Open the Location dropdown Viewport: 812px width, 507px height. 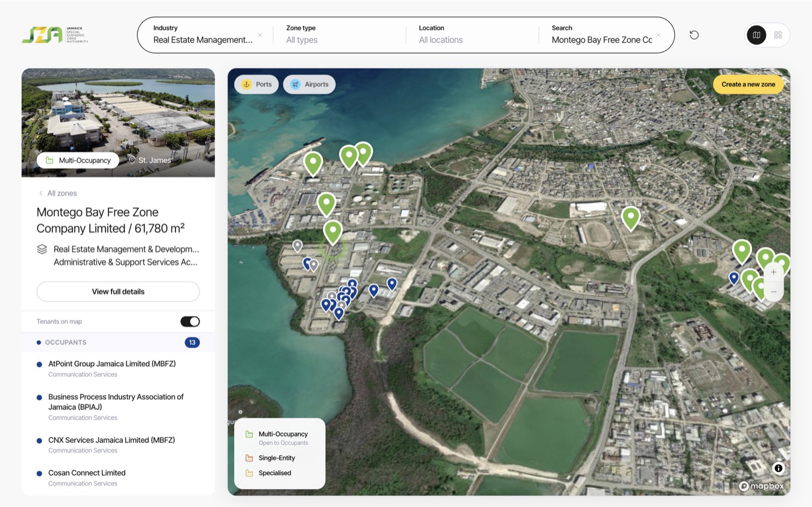pyautogui.click(x=472, y=35)
